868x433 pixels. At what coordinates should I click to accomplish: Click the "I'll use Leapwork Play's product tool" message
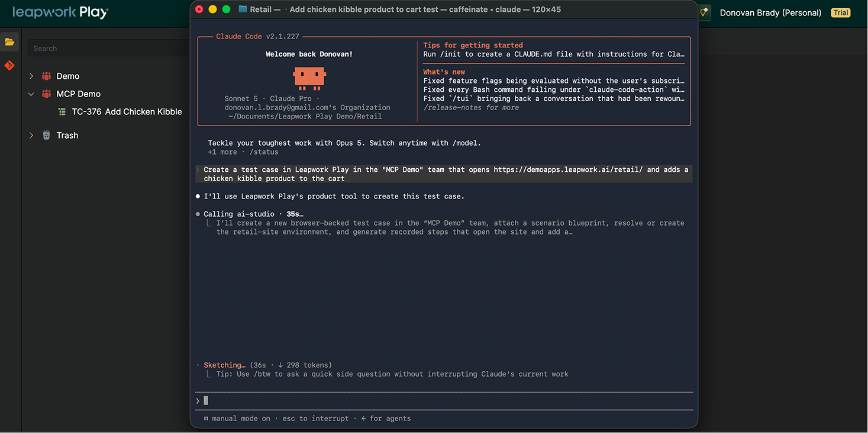(x=334, y=196)
